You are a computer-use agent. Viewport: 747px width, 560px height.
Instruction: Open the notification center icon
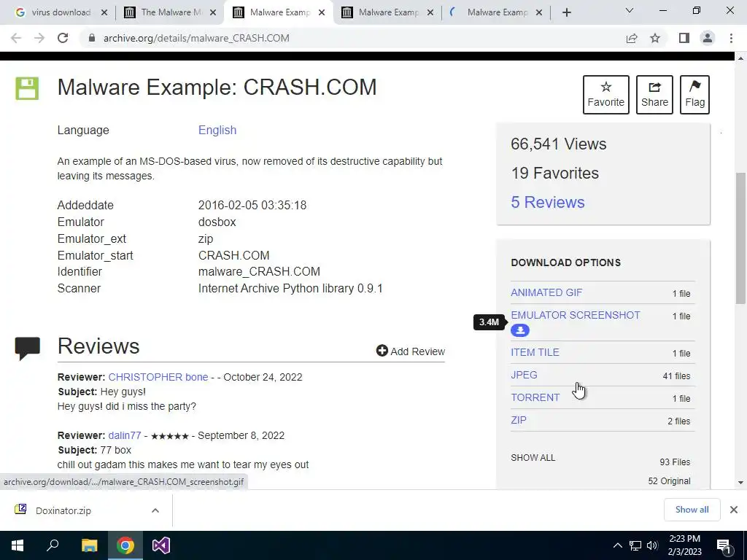point(724,547)
